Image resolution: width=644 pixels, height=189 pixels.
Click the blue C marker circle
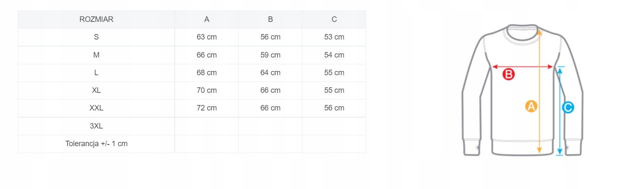click(x=568, y=108)
